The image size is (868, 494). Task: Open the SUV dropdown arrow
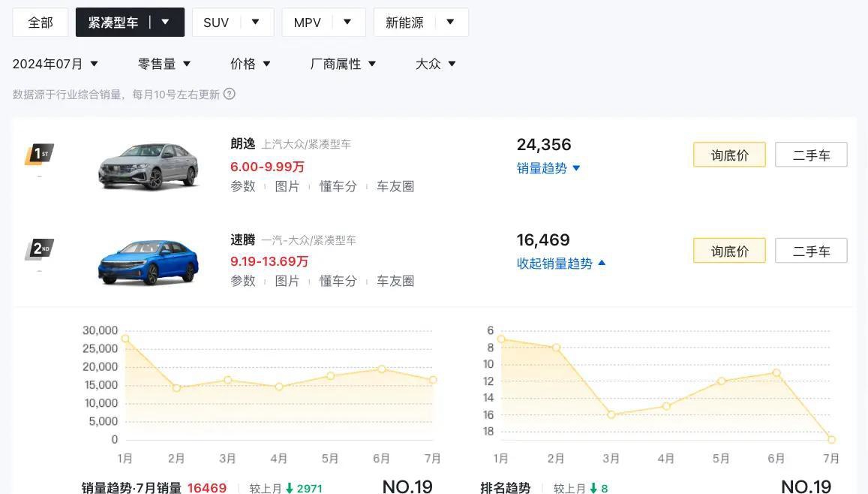255,23
